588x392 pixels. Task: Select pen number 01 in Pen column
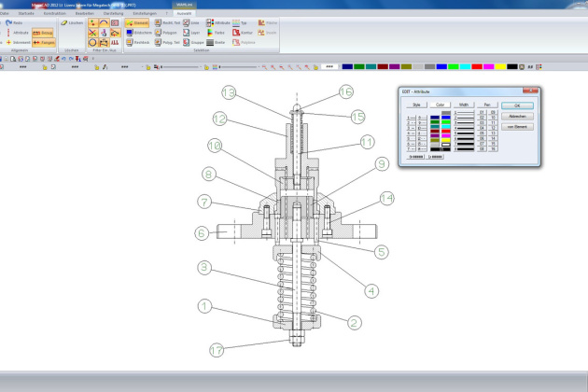click(483, 112)
